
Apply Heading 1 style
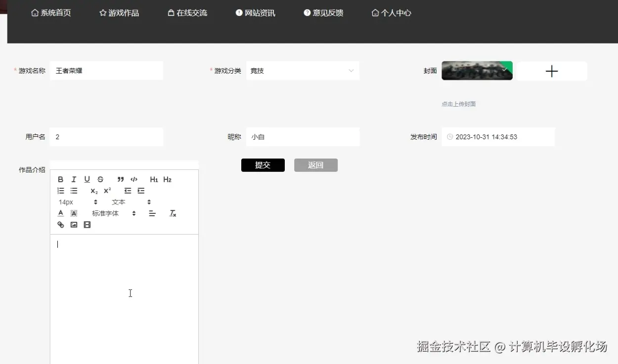[x=154, y=179]
